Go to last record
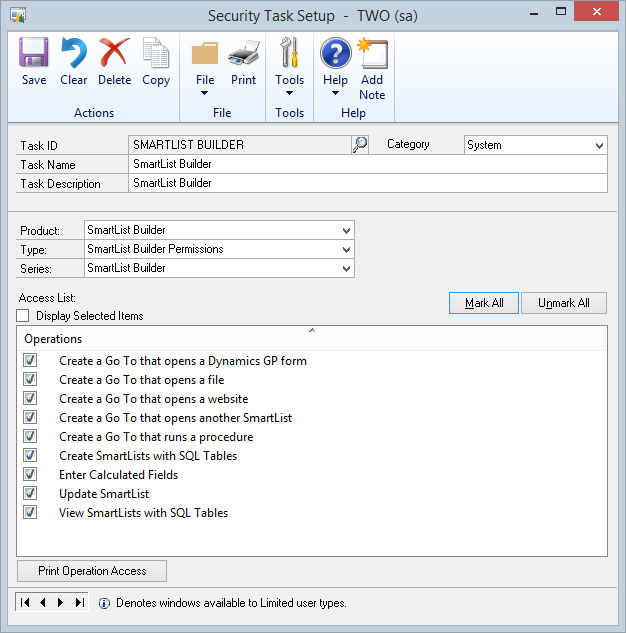This screenshot has width=626, height=633. (x=80, y=603)
